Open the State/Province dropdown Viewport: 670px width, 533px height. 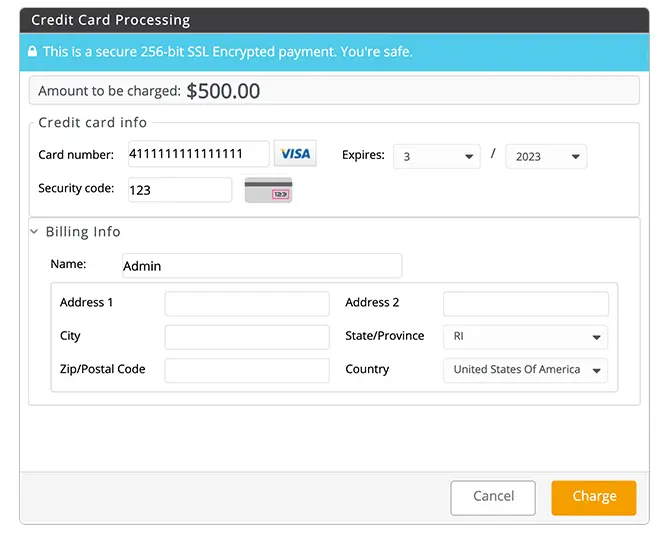point(526,337)
